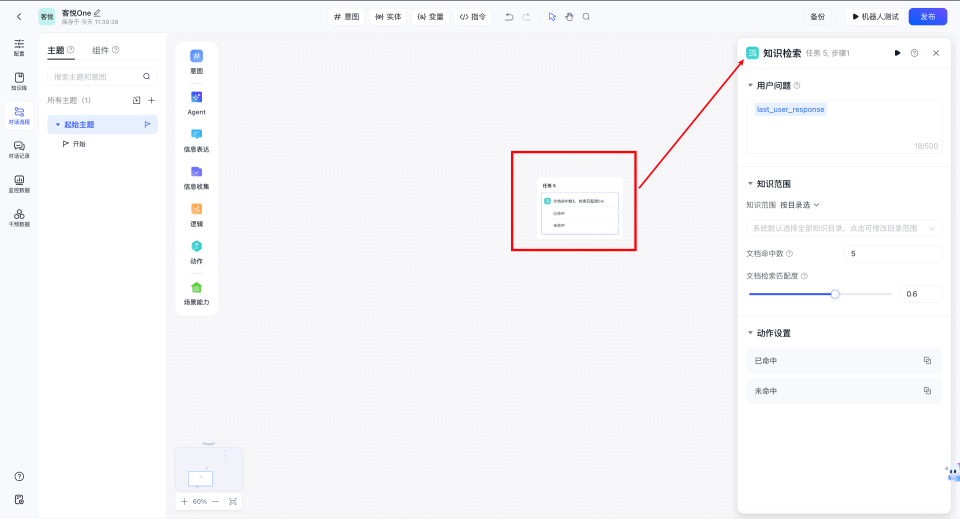The width and height of the screenshot is (960, 519).
Task: Collapse the 用户问题 section
Action: pyautogui.click(x=750, y=85)
